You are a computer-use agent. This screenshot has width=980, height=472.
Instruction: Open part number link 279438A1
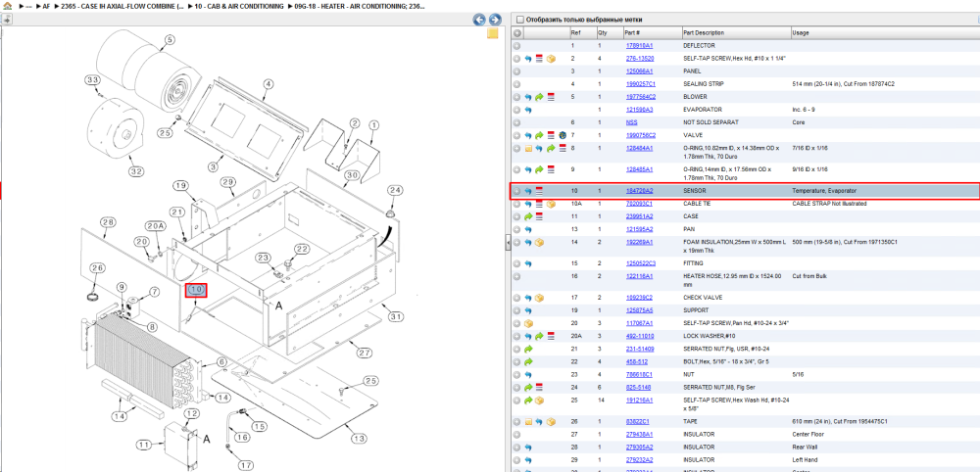click(639, 434)
